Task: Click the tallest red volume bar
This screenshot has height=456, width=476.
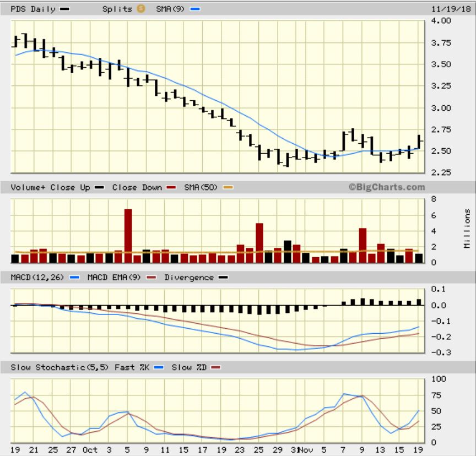Action: [x=128, y=236]
